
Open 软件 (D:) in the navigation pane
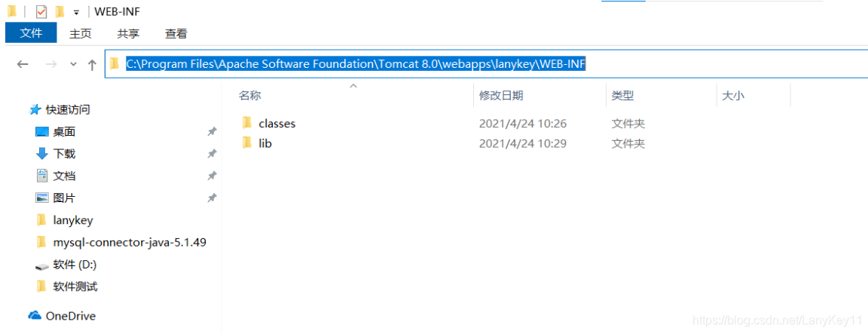pos(75,265)
